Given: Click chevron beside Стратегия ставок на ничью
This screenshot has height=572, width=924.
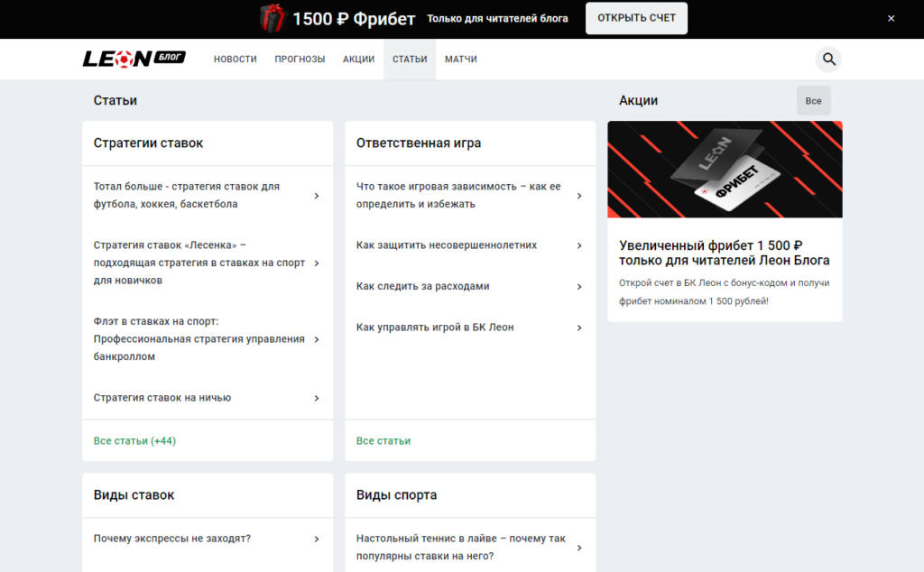Looking at the screenshot, I should (317, 398).
